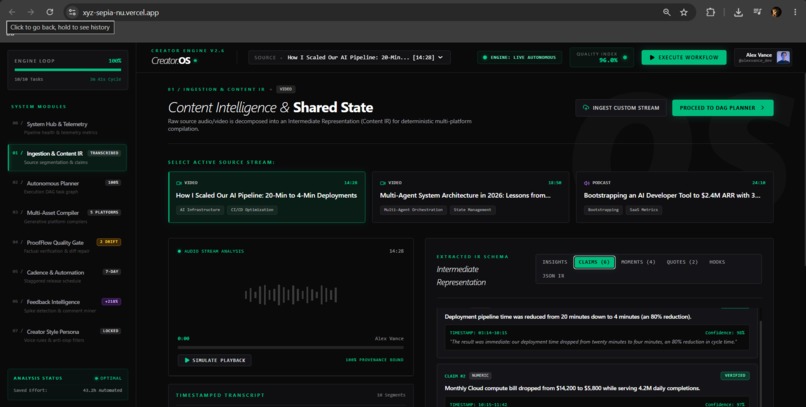Click the Engine Loop progress bar
Image resolution: width=806 pixels, height=407 pixels.
pyautogui.click(x=67, y=69)
